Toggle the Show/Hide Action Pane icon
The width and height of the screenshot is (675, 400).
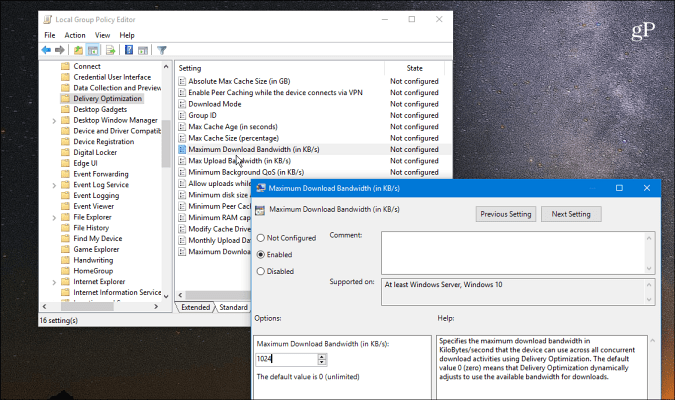[143, 50]
